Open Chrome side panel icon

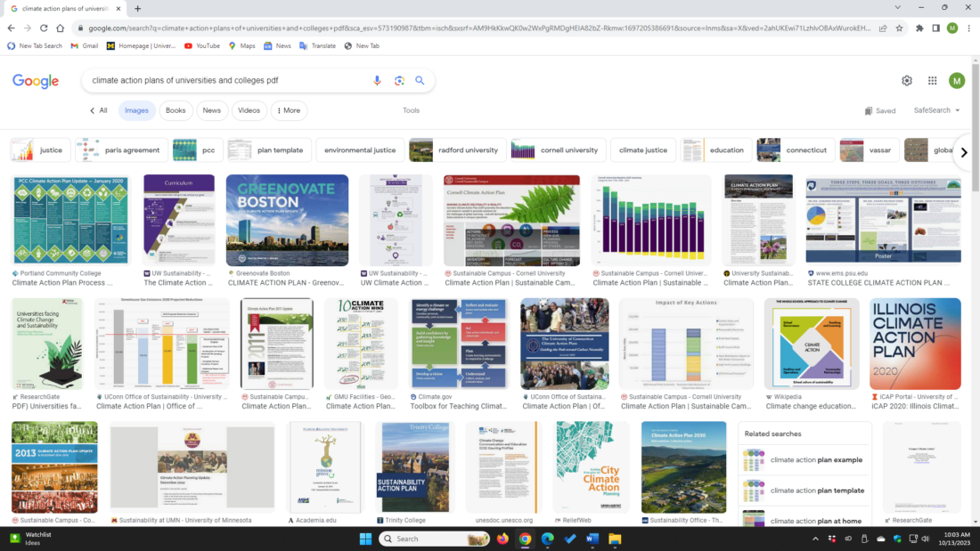tap(935, 28)
